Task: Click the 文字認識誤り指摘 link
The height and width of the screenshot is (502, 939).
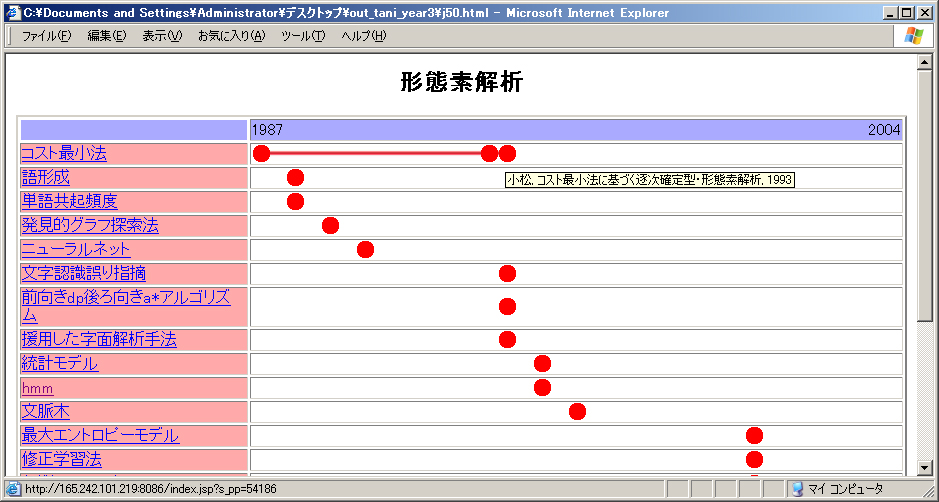Action: 86,273
